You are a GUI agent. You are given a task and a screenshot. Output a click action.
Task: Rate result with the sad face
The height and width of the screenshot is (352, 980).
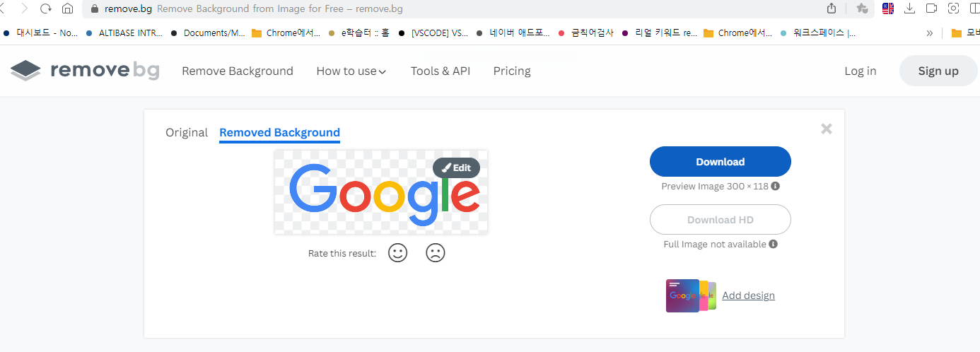(x=436, y=253)
